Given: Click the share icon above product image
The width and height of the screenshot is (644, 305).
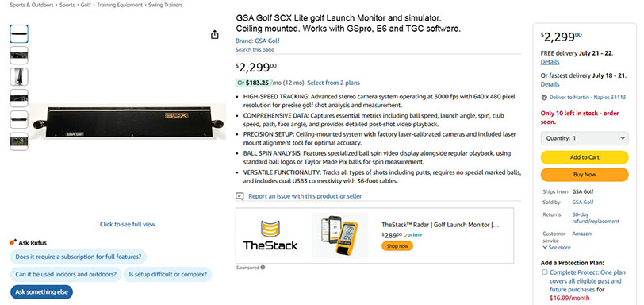Looking at the screenshot, I should [x=214, y=35].
